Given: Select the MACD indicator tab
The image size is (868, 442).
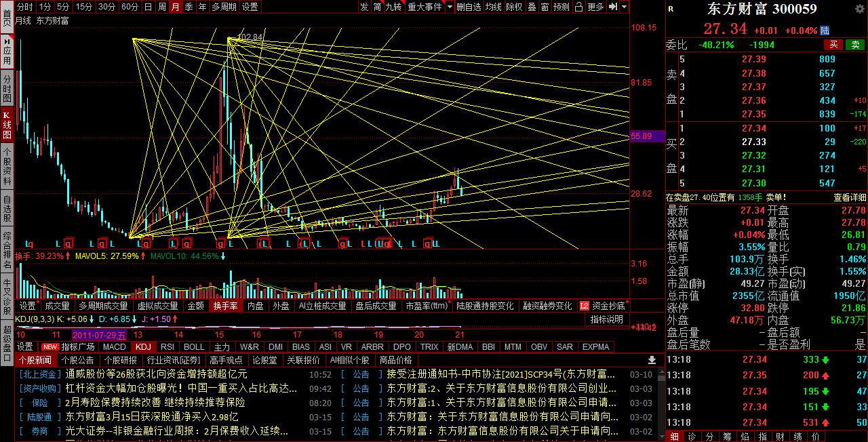Looking at the screenshot, I should (x=114, y=346).
